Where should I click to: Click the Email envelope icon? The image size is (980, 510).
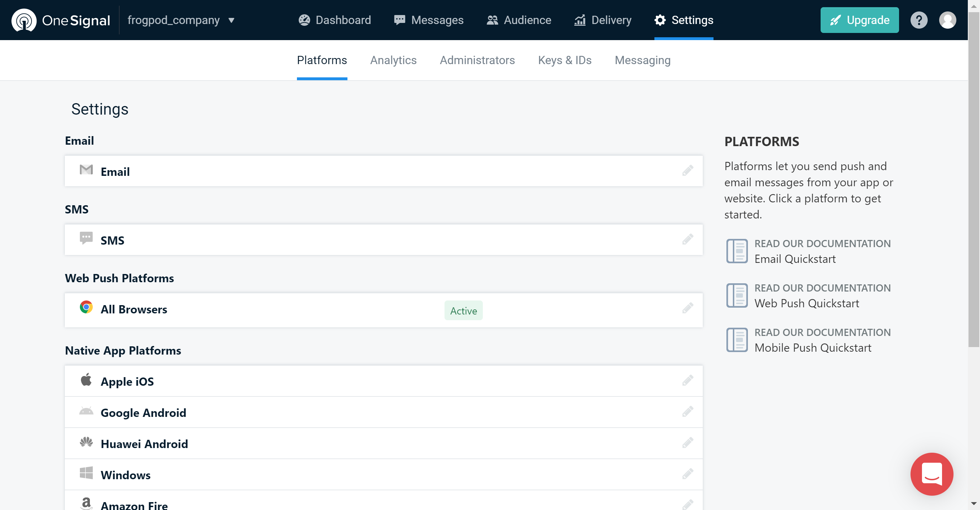click(86, 170)
